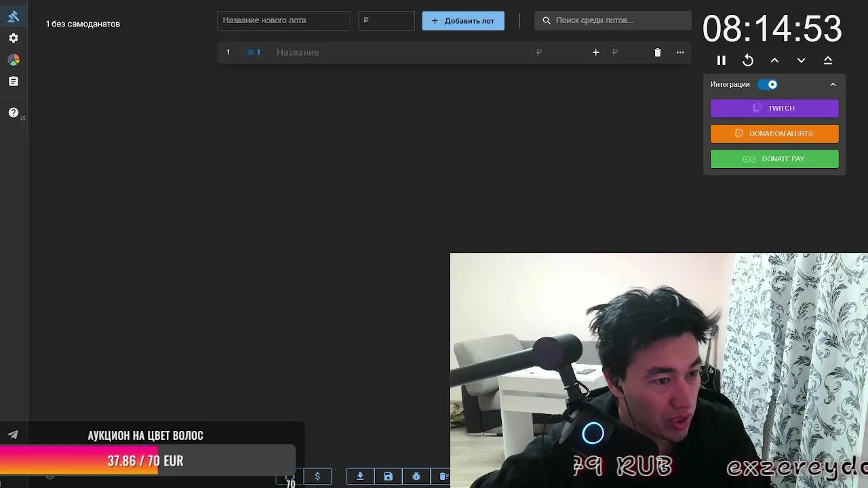Click the Поиск среди лотов search field
The height and width of the screenshot is (488, 868).
pyautogui.click(x=613, y=20)
